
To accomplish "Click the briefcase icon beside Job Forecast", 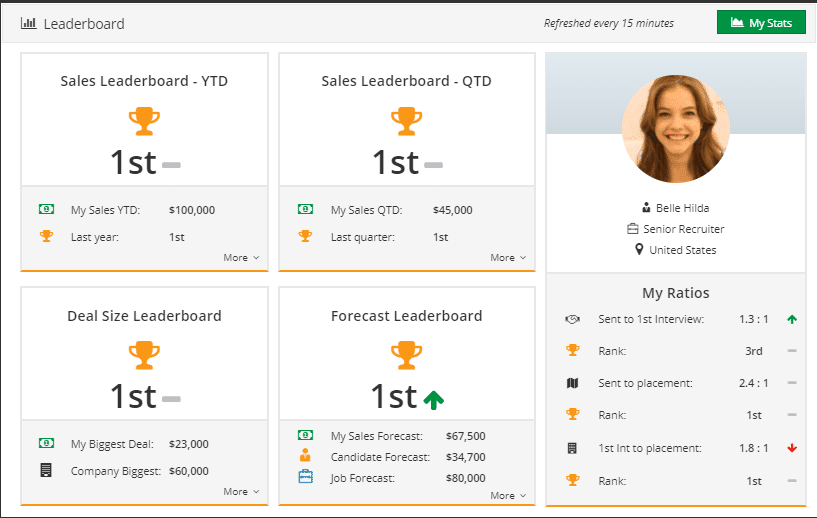I will [306, 477].
